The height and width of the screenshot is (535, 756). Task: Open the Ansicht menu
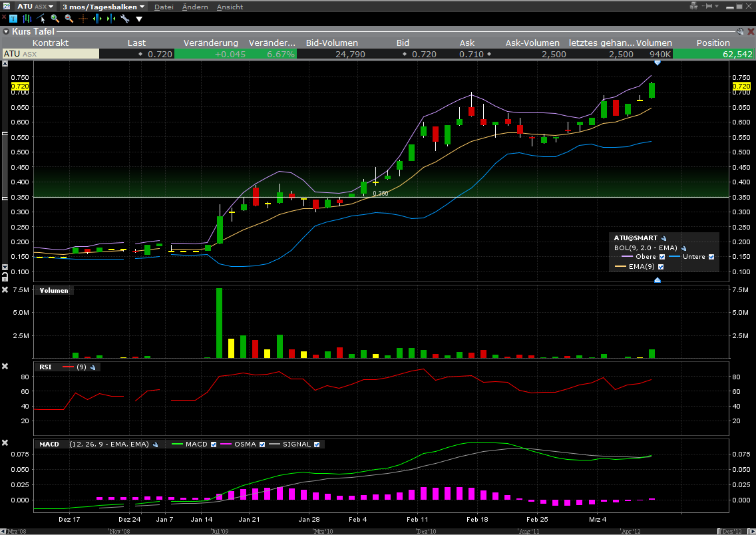pos(230,7)
